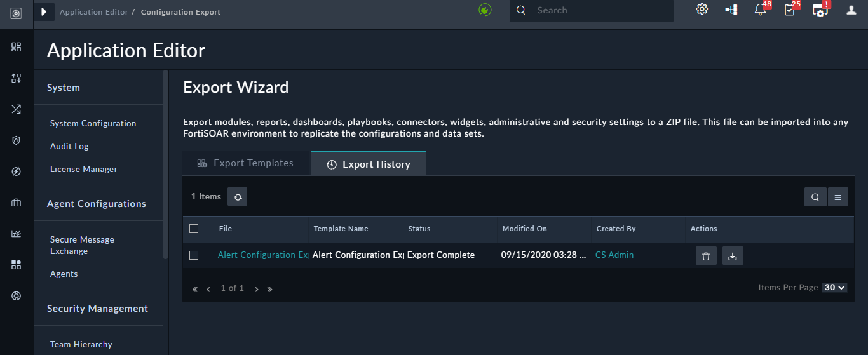Open the shuffle-arrows icon in the sidebar
Image resolution: width=868 pixels, height=355 pixels.
click(17, 109)
